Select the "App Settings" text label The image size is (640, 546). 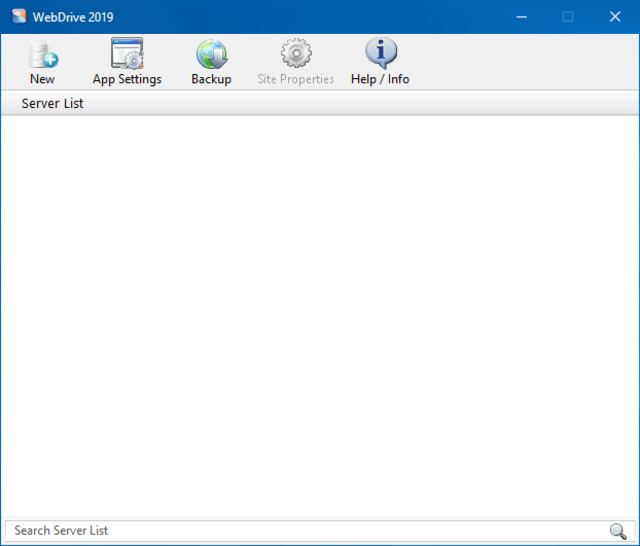pos(127,79)
